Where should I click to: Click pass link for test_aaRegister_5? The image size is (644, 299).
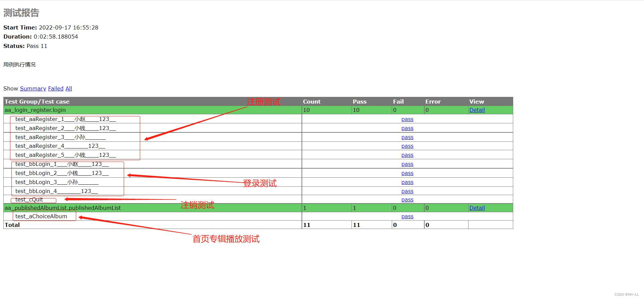tap(407, 155)
